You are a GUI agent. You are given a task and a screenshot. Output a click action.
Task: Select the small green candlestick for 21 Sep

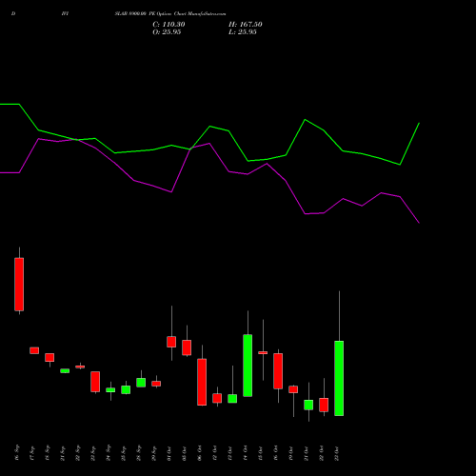coord(65,370)
